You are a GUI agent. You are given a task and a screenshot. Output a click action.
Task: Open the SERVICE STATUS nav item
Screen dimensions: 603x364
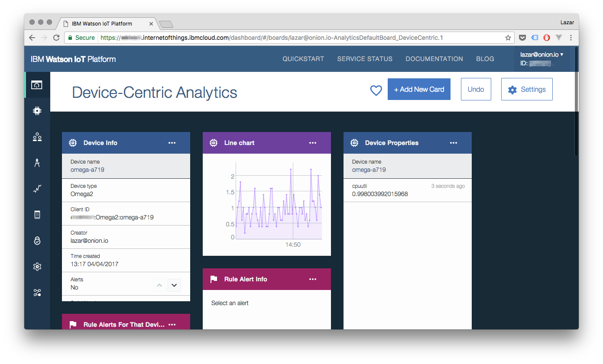pos(365,59)
